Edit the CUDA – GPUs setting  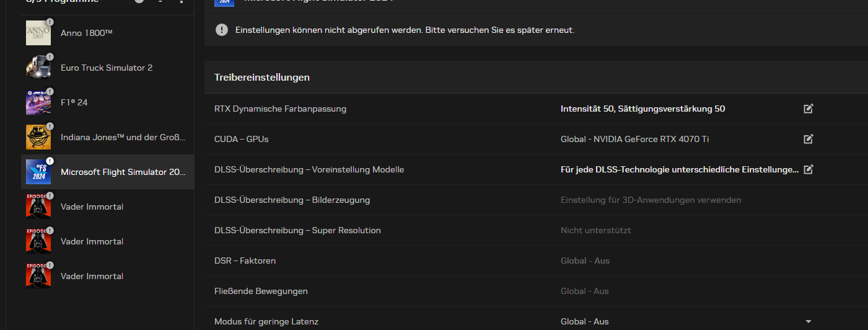pos(808,139)
